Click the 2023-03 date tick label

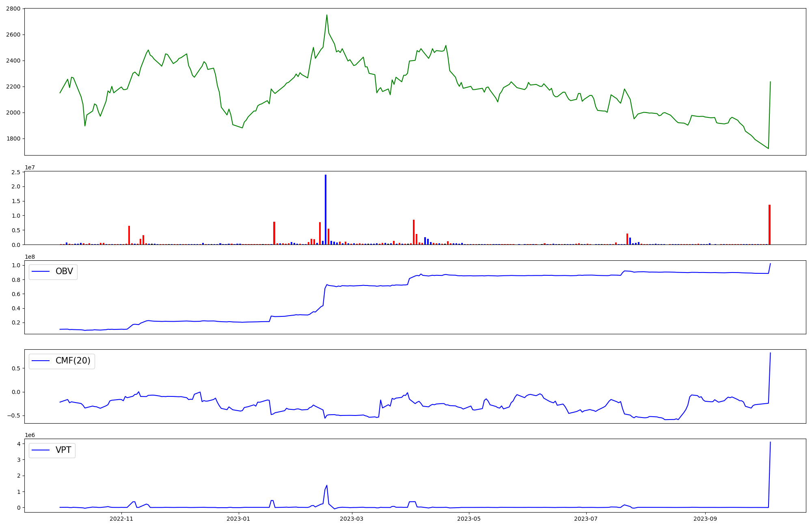pyautogui.click(x=352, y=519)
